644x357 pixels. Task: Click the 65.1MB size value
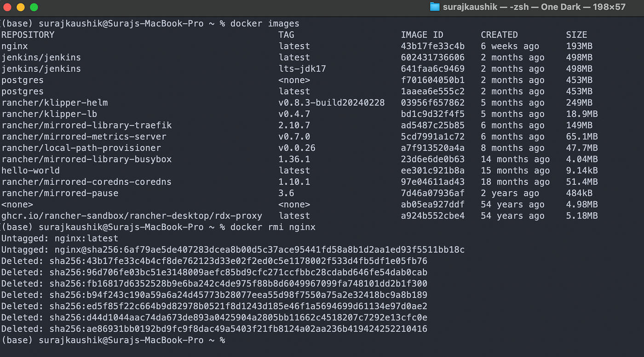[582, 137]
